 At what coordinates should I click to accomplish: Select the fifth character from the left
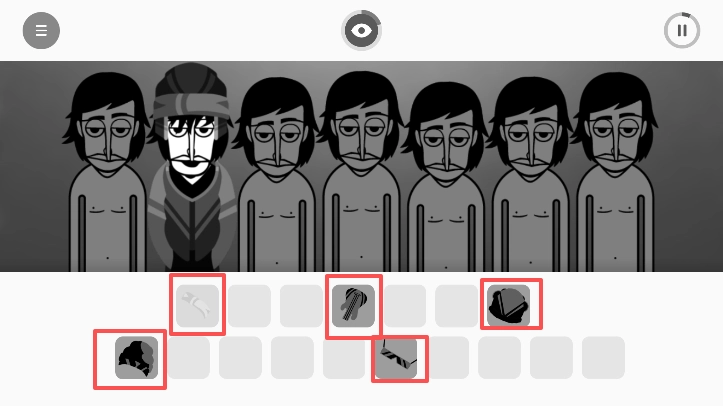coord(446,177)
